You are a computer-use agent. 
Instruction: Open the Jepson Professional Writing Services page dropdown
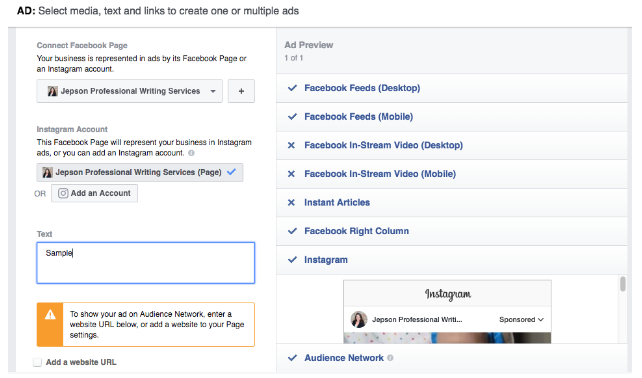tap(129, 91)
